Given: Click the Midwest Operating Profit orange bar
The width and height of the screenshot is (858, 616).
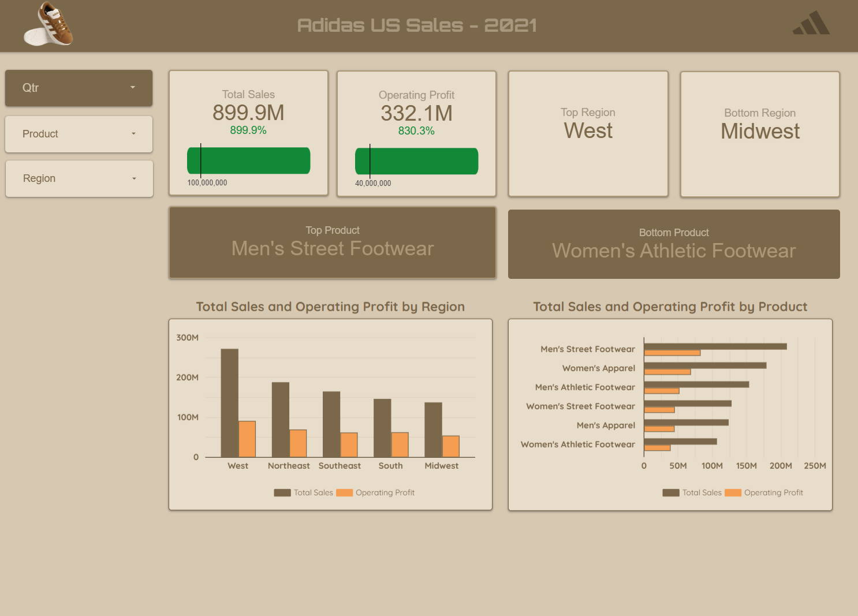Looking at the screenshot, I should click(x=451, y=446).
